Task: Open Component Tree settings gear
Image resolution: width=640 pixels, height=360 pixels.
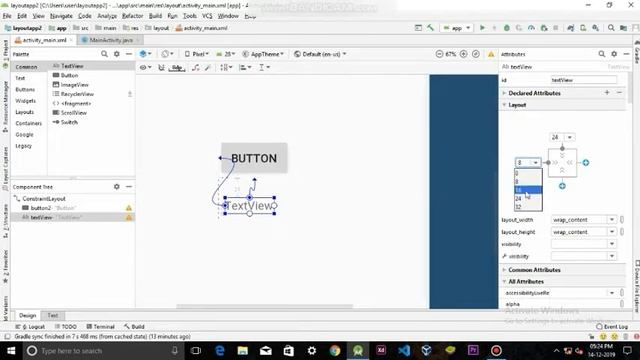Action: coord(117,187)
